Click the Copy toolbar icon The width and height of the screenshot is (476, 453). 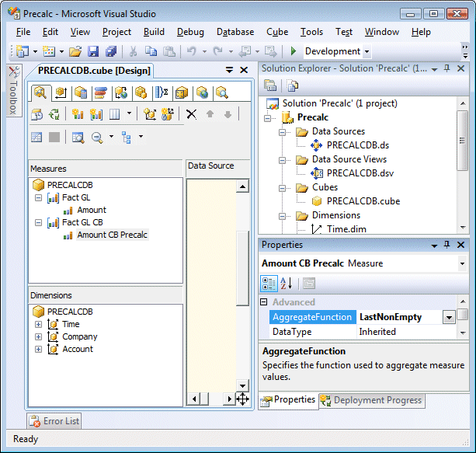point(151,51)
